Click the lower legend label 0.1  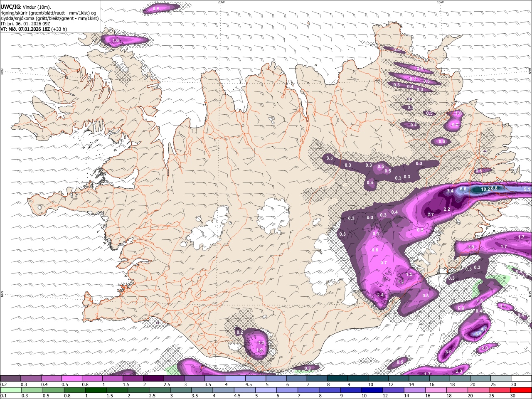pos(3,396)
